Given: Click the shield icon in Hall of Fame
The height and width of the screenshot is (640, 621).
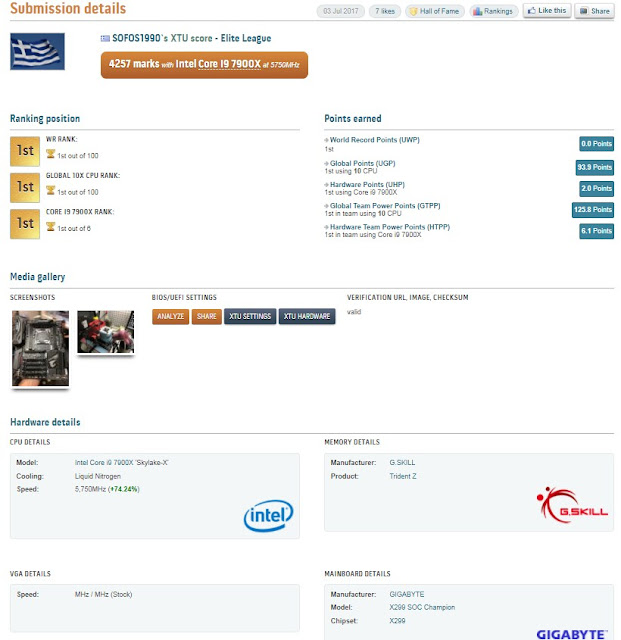Looking at the screenshot, I should coord(413,11).
